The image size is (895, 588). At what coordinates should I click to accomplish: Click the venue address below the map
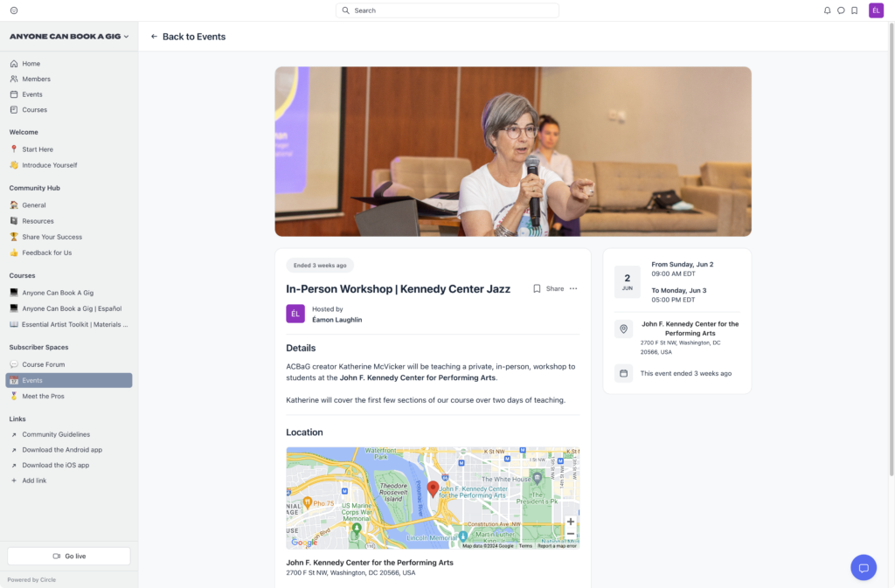(x=351, y=573)
